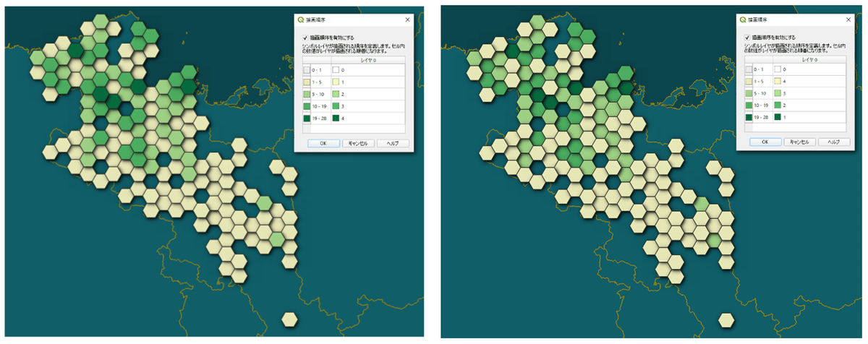Click order value 1 cell in right dialog
The image size is (868, 344).
809,117
